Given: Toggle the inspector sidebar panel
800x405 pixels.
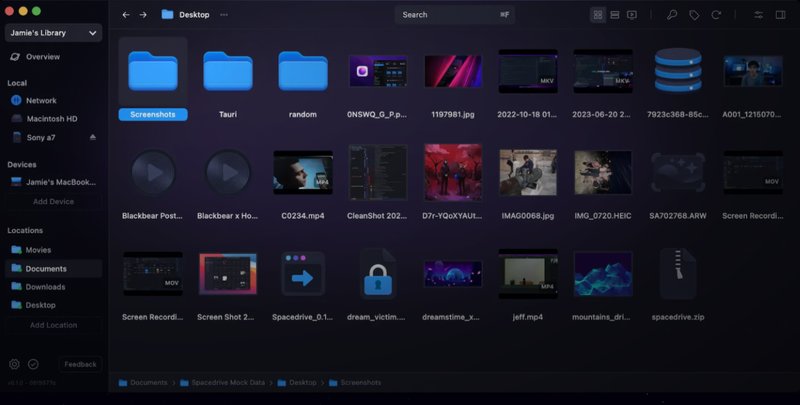Looking at the screenshot, I should click(x=779, y=15).
